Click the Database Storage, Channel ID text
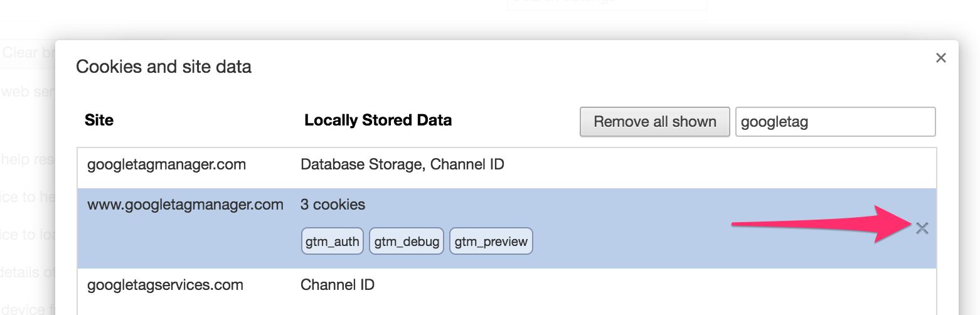This screenshot has width=980, height=315. click(x=403, y=164)
